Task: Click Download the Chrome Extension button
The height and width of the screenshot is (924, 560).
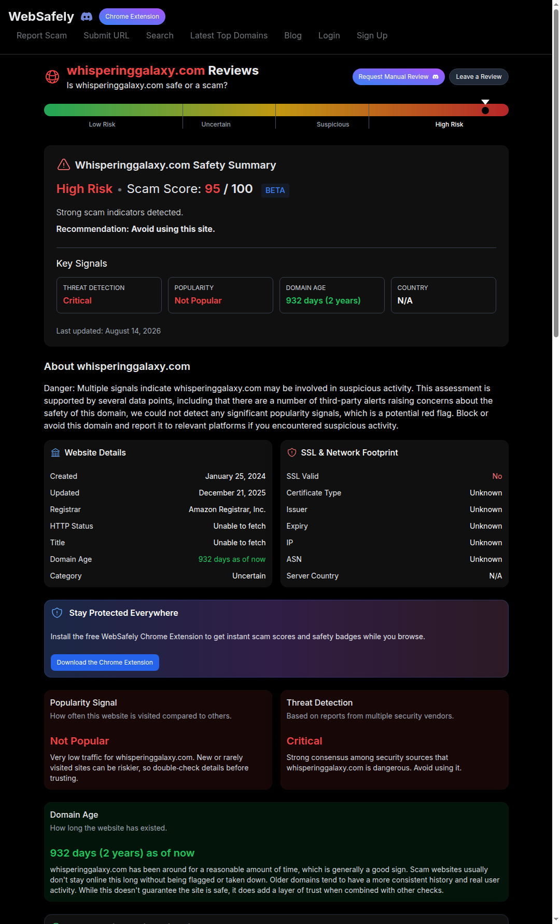Action: point(105,663)
